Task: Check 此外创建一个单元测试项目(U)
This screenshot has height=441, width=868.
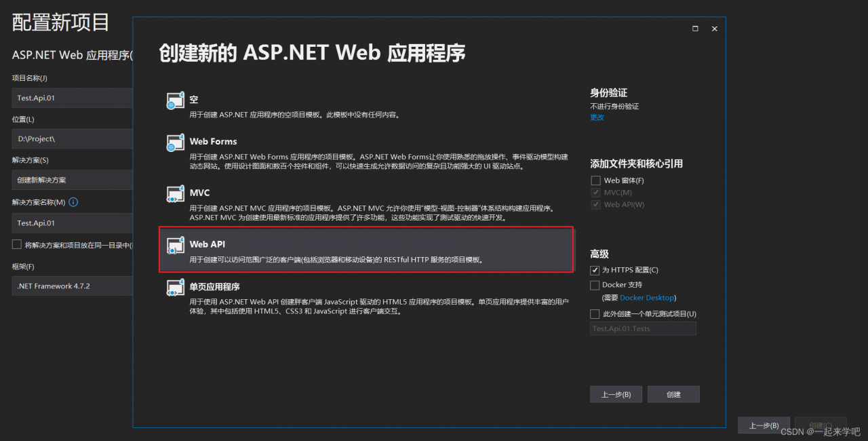Action: pyautogui.click(x=595, y=314)
